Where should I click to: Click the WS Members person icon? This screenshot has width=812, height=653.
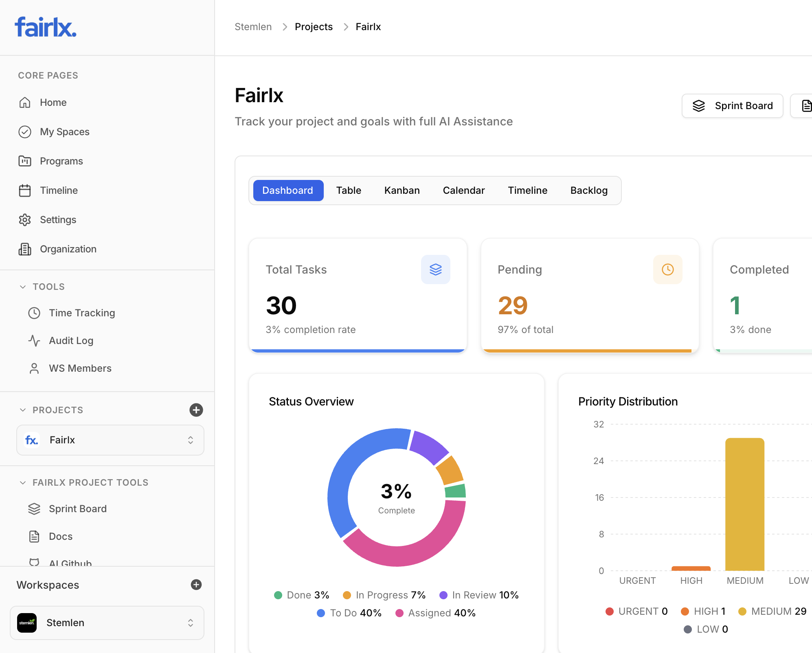pos(34,368)
